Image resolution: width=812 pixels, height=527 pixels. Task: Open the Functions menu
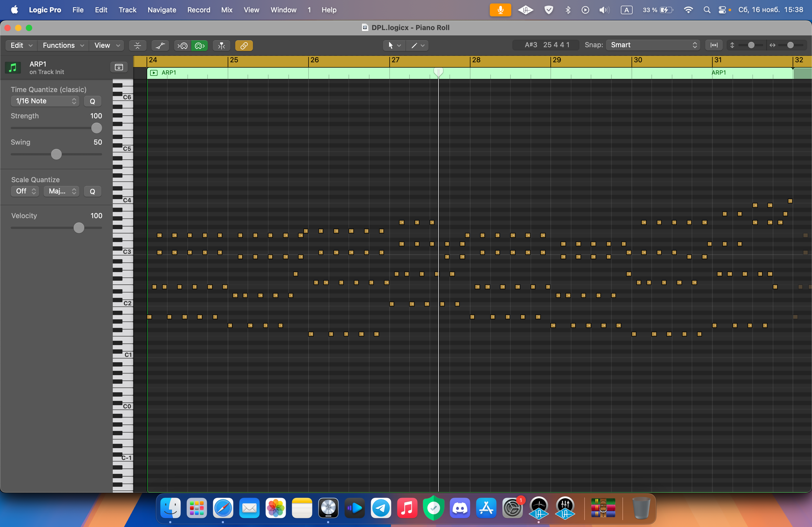click(63, 45)
